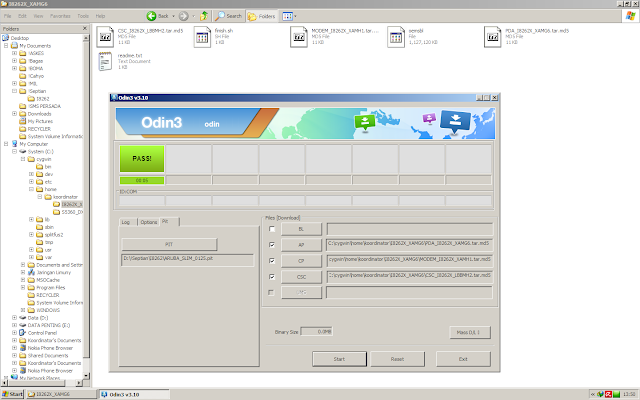Uncheck the CSC file checkbox
The image size is (640, 400).
coord(272,277)
